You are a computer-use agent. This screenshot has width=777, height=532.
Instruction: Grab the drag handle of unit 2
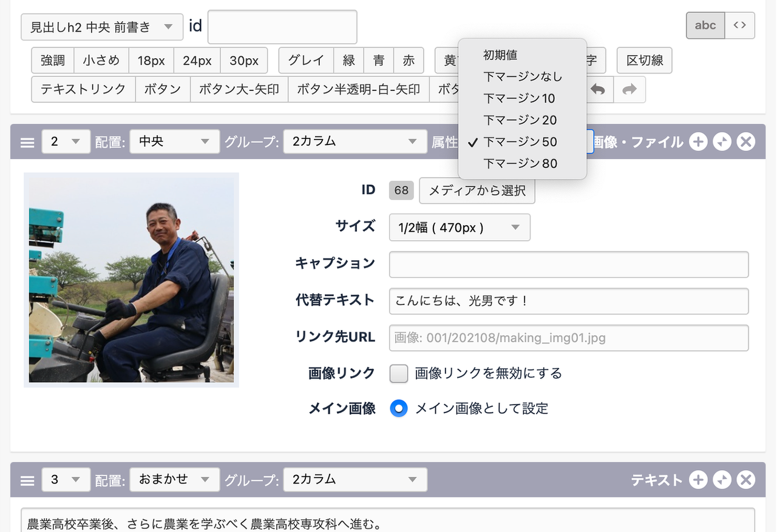coord(27,142)
